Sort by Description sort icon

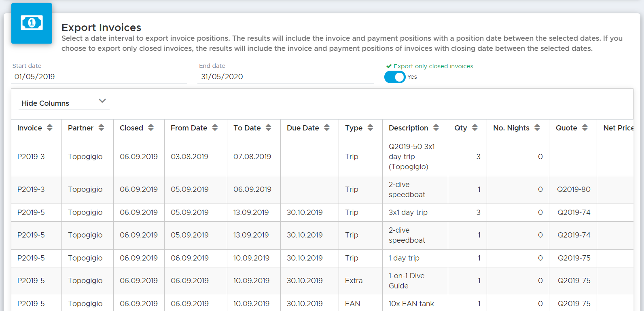tap(436, 128)
